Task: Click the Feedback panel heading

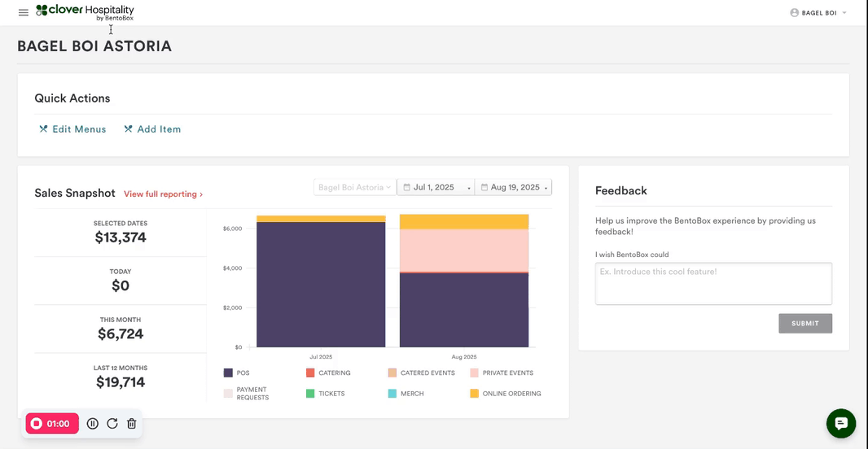Action: (x=621, y=191)
